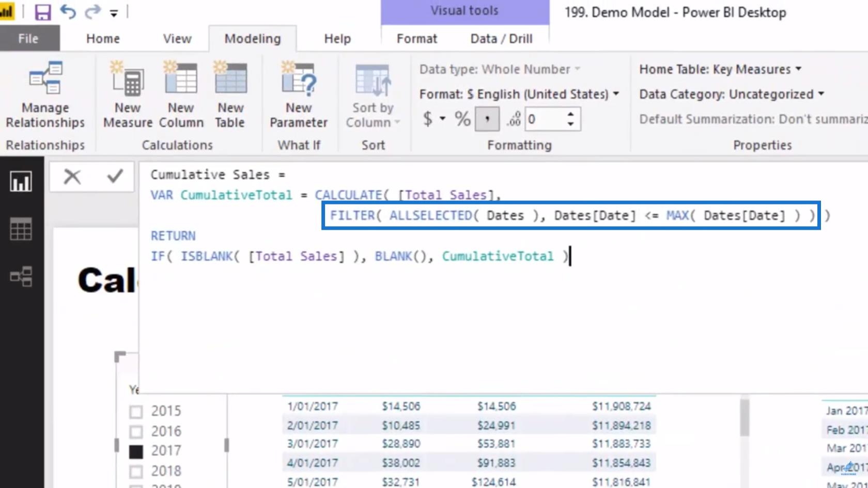The width and height of the screenshot is (868, 488).
Task: Toggle the thousands separator comma button
Action: point(487,119)
